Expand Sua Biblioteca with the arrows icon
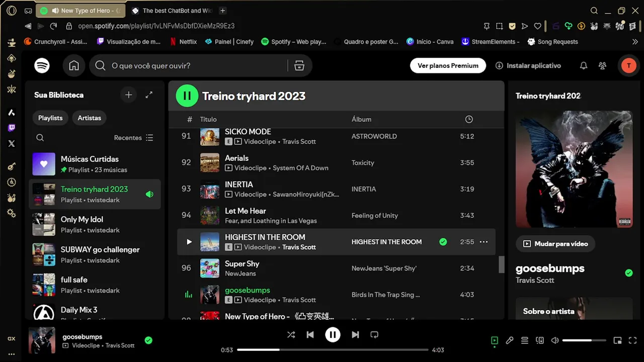The height and width of the screenshot is (362, 644). point(149,95)
